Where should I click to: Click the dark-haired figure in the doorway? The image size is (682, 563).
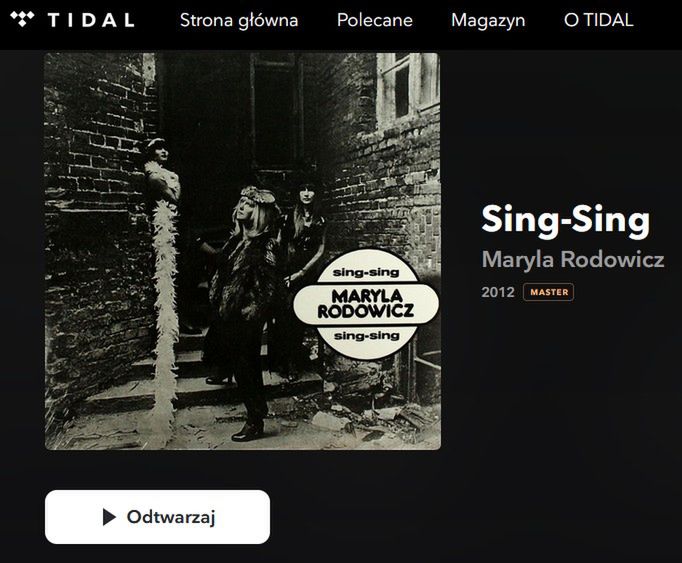(x=304, y=244)
